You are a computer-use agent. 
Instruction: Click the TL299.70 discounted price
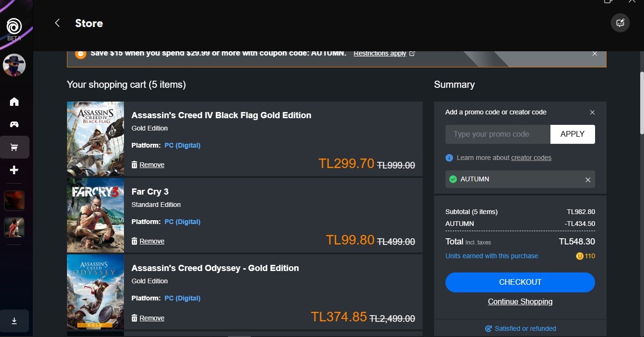tap(347, 164)
